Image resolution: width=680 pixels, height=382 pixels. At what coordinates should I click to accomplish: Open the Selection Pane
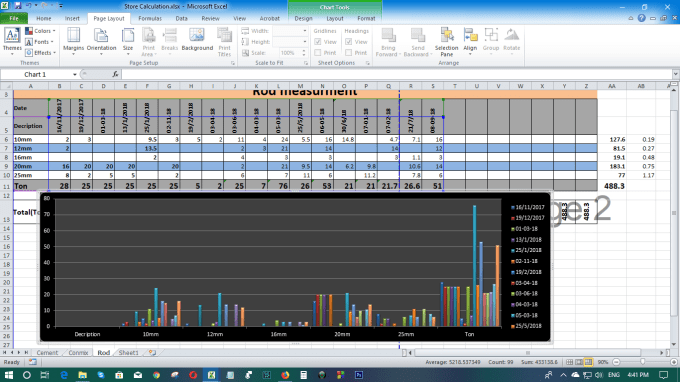pyautogui.click(x=447, y=42)
